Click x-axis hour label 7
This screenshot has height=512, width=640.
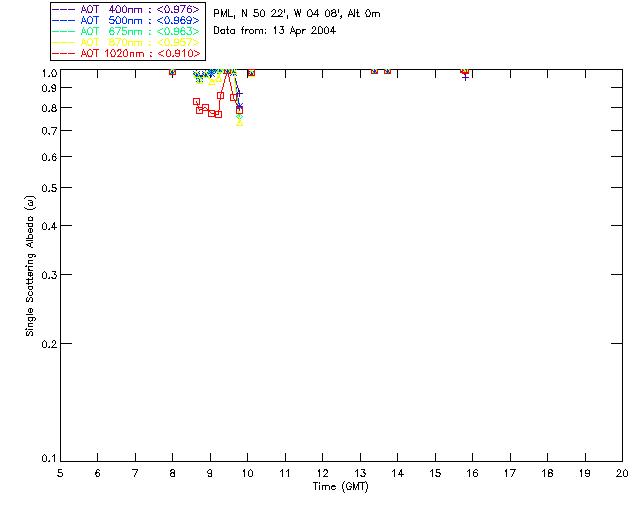pos(135,473)
